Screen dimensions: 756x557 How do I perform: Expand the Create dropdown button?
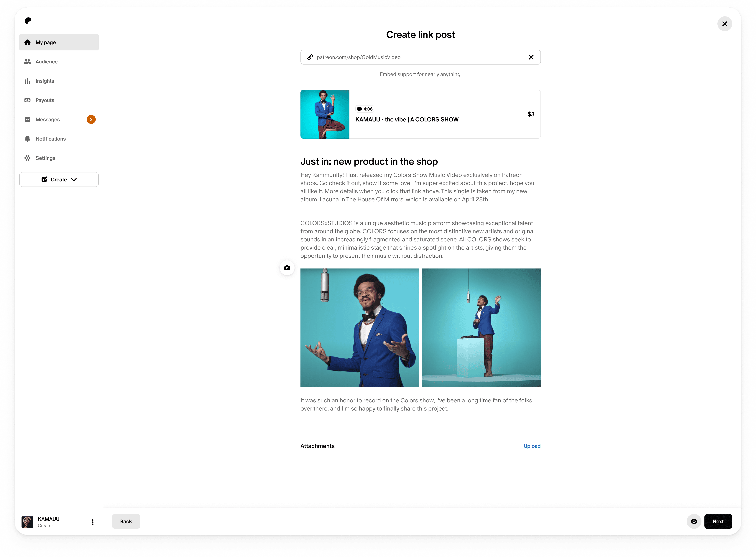[x=59, y=180]
